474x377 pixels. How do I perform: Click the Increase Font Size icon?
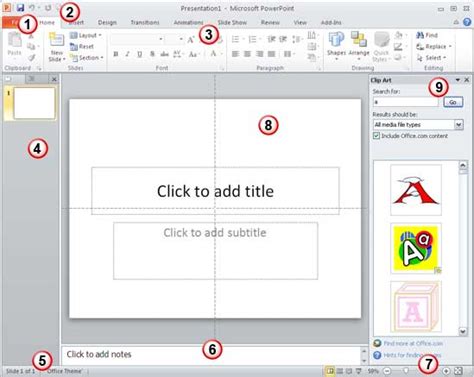point(191,40)
